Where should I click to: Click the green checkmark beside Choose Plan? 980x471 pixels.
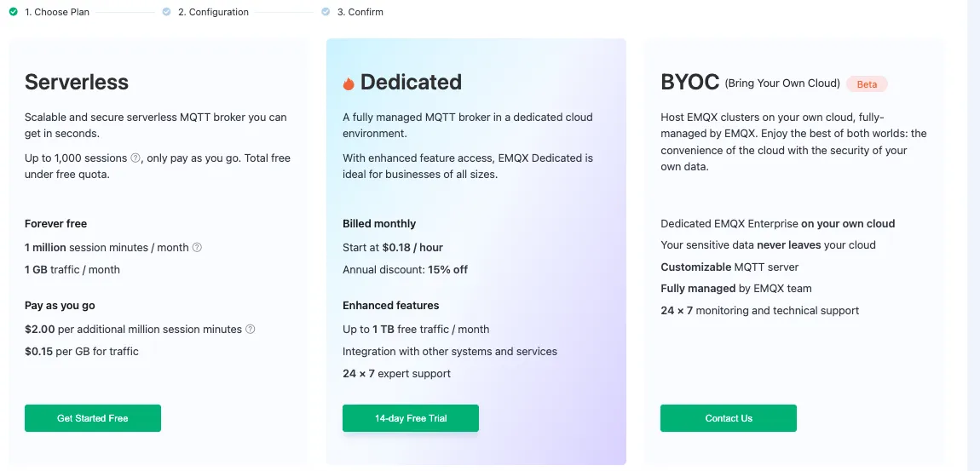pos(13,12)
